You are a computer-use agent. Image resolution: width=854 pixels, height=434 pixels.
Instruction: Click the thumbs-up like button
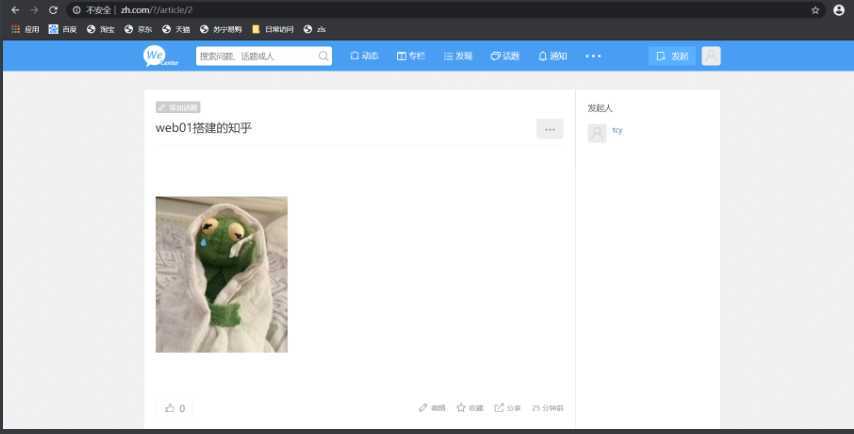coord(175,408)
